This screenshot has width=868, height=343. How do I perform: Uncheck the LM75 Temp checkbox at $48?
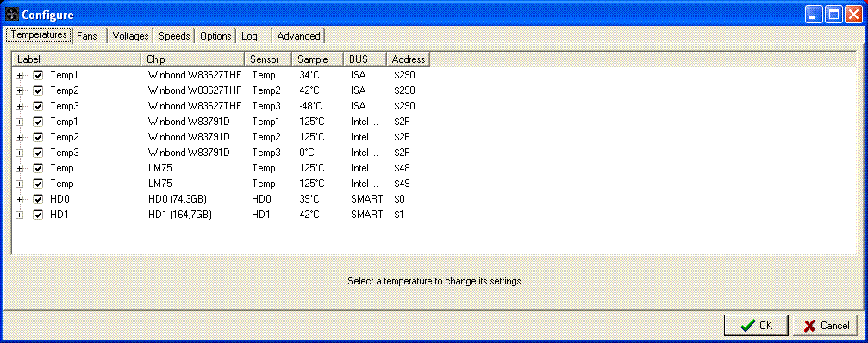38,168
